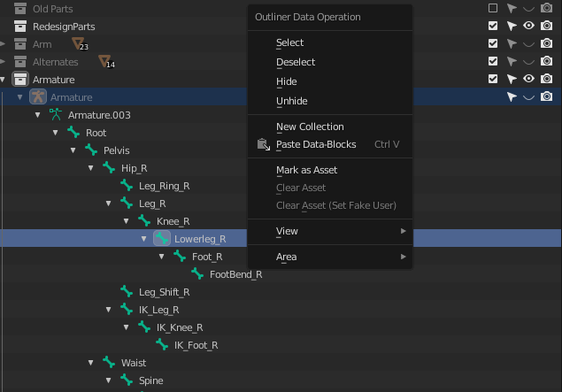
Task: Click the RedesignParts collection icon
Action: pyautogui.click(x=20, y=27)
